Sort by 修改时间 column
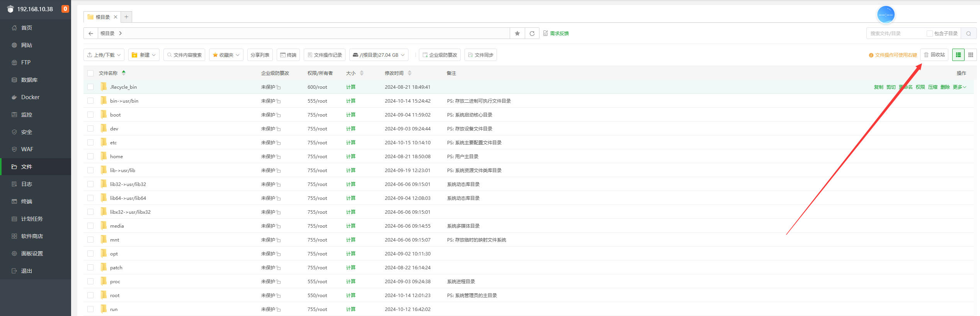This screenshot has width=980, height=316. (x=398, y=73)
